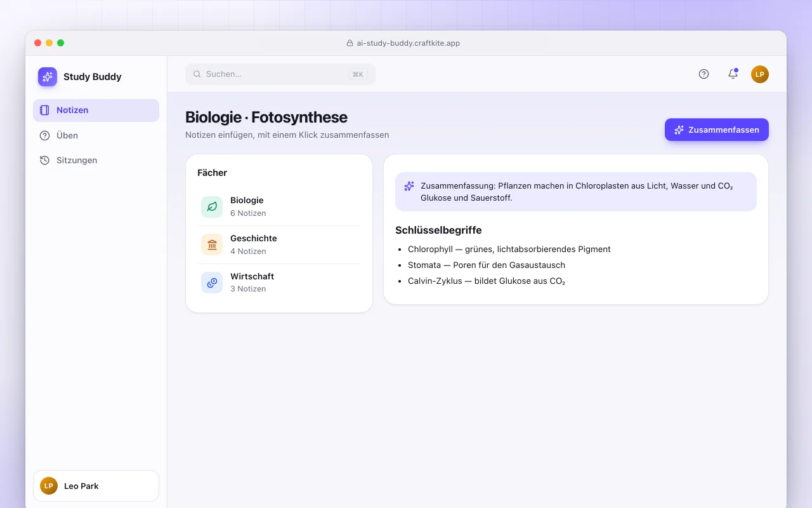This screenshot has width=812, height=508.
Task: Click the Calvin-Zyklus key term line
Action: (487, 281)
